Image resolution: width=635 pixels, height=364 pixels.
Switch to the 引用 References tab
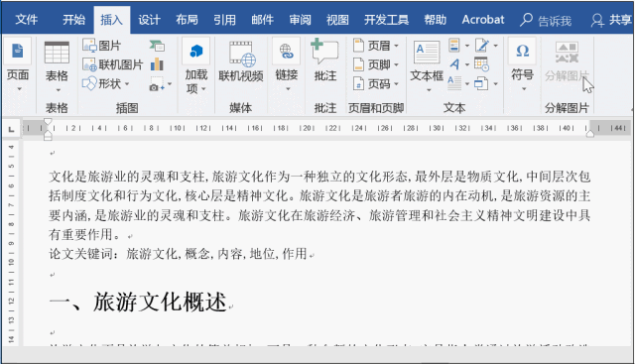(x=225, y=20)
